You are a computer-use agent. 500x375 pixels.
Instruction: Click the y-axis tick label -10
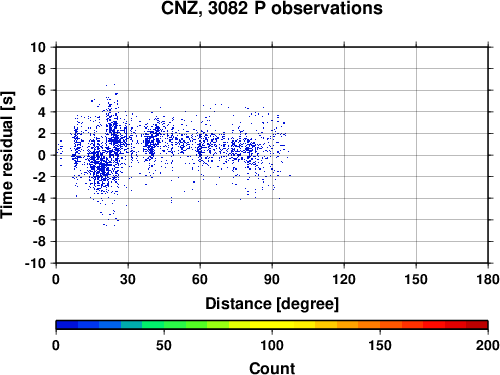35,263
